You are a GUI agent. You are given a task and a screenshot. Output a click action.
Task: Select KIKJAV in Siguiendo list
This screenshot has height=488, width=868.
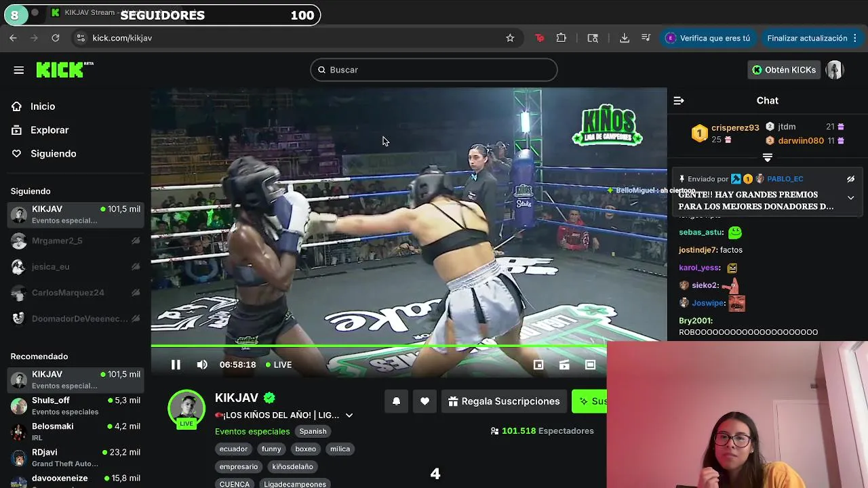[75, 214]
